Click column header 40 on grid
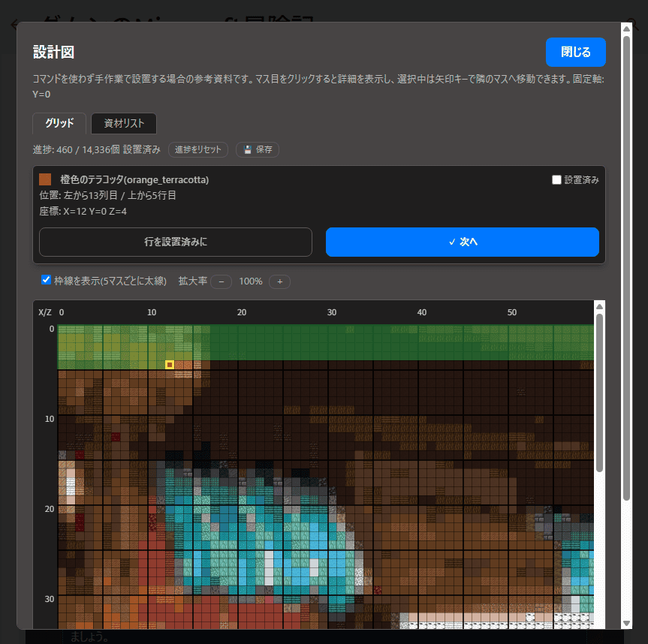Image resolution: width=648 pixels, height=644 pixels. tap(422, 312)
